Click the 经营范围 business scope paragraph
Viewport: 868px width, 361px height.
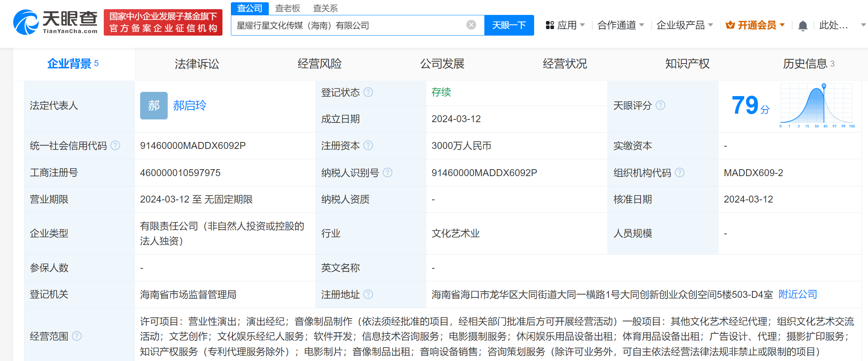(x=497, y=336)
